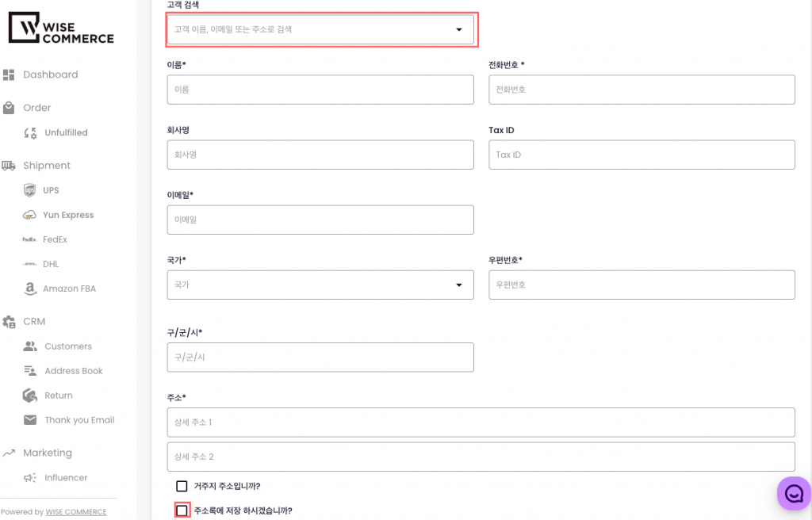812x520 pixels.
Task: Select FedEx in the Shipment menu
Action: (x=55, y=239)
